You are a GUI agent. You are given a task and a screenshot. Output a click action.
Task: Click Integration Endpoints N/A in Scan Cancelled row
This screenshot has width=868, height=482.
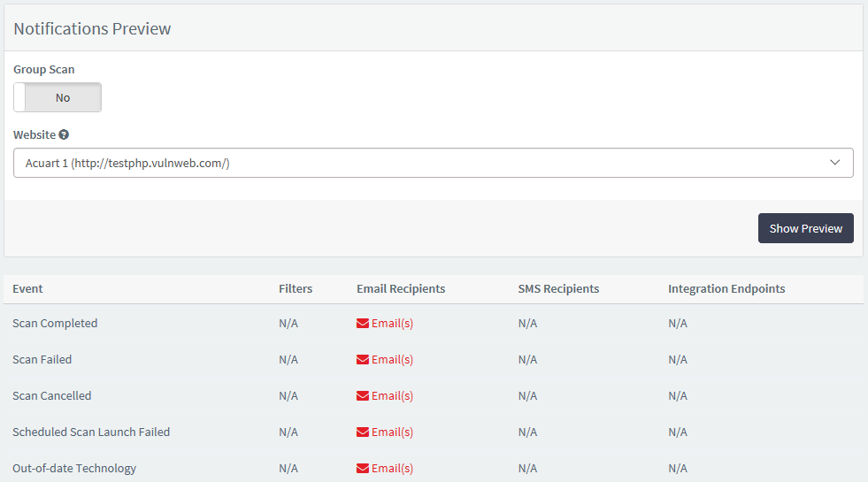pos(678,395)
